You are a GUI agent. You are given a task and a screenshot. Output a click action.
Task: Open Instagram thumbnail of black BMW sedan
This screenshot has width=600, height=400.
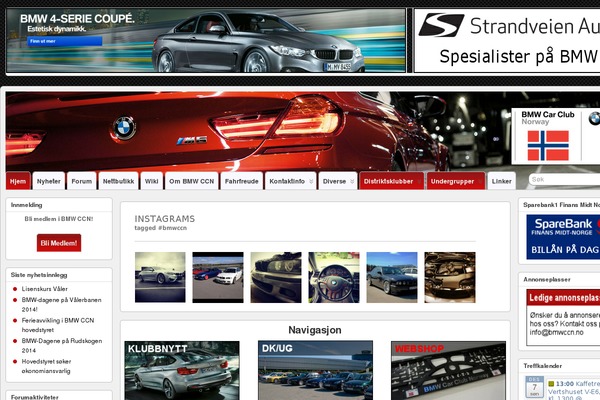392,277
